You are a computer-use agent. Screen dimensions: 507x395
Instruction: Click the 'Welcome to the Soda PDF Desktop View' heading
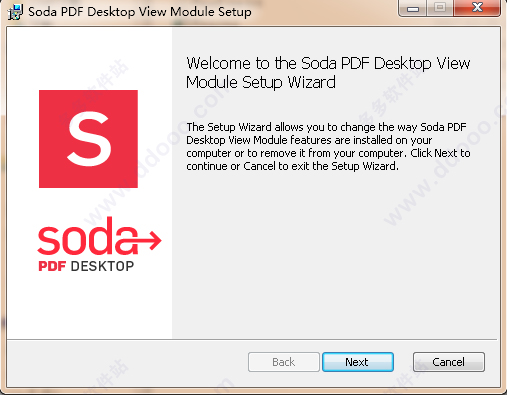(328, 73)
